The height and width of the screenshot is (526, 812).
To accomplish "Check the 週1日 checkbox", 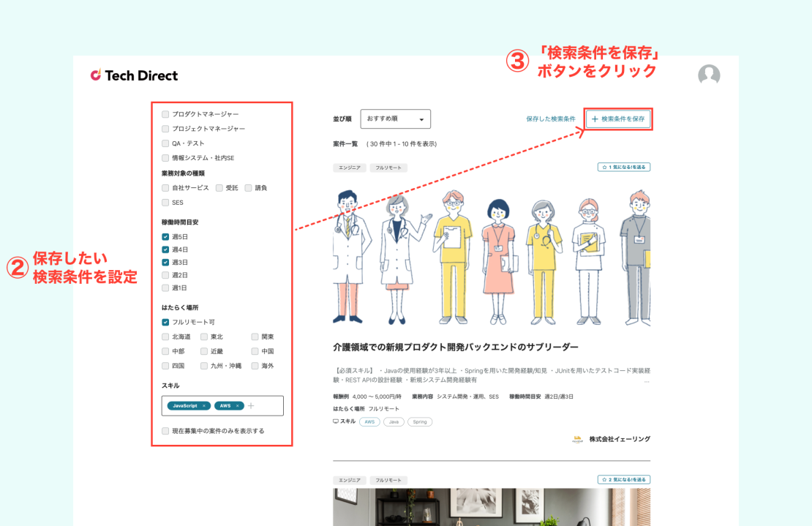I will (165, 288).
